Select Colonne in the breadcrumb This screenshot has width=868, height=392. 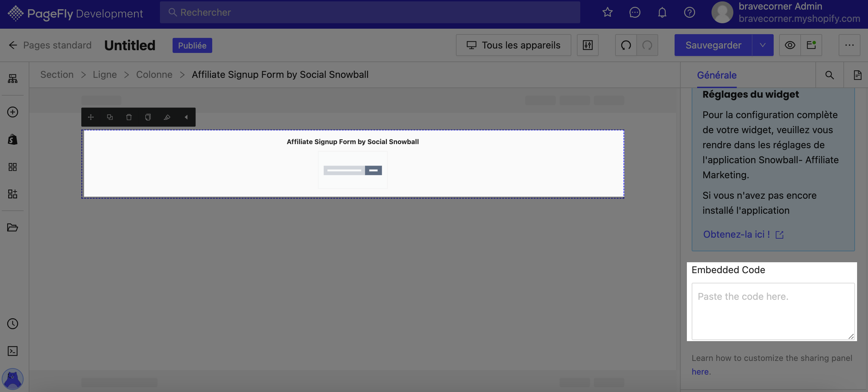(x=154, y=74)
